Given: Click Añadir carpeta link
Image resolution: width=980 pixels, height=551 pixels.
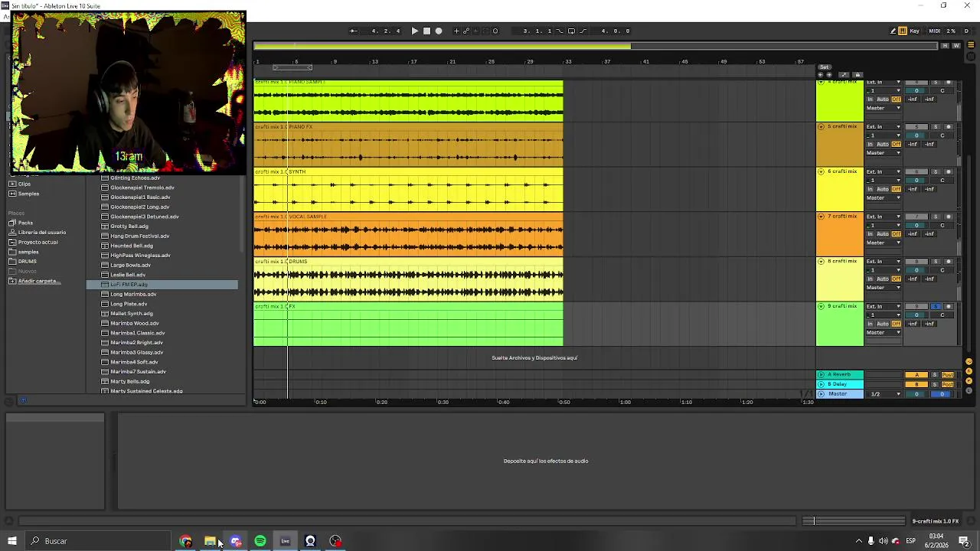Looking at the screenshot, I should point(39,281).
